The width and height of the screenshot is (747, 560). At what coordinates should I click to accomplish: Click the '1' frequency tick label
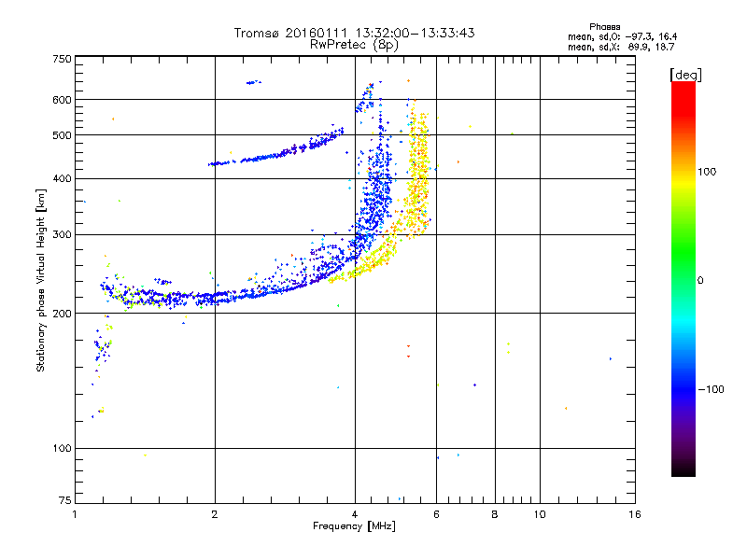point(75,514)
